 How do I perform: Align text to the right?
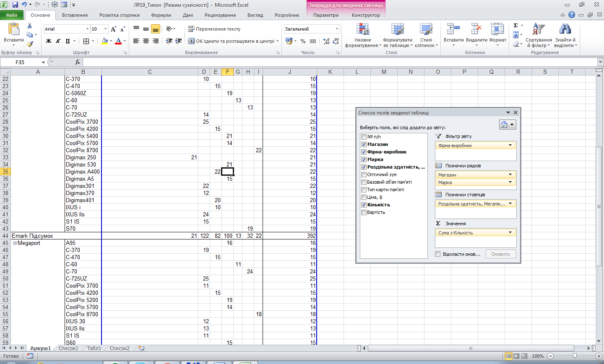pyautogui.click(x=155, y=41)
